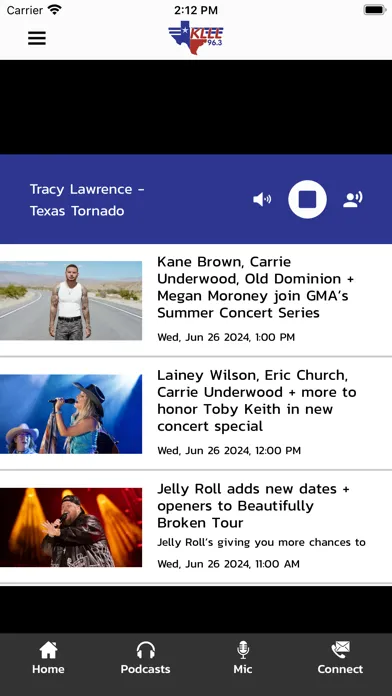Select the now playing Tracy Lawrence text
Screen dimensions: 392x696
coord(87,200)
